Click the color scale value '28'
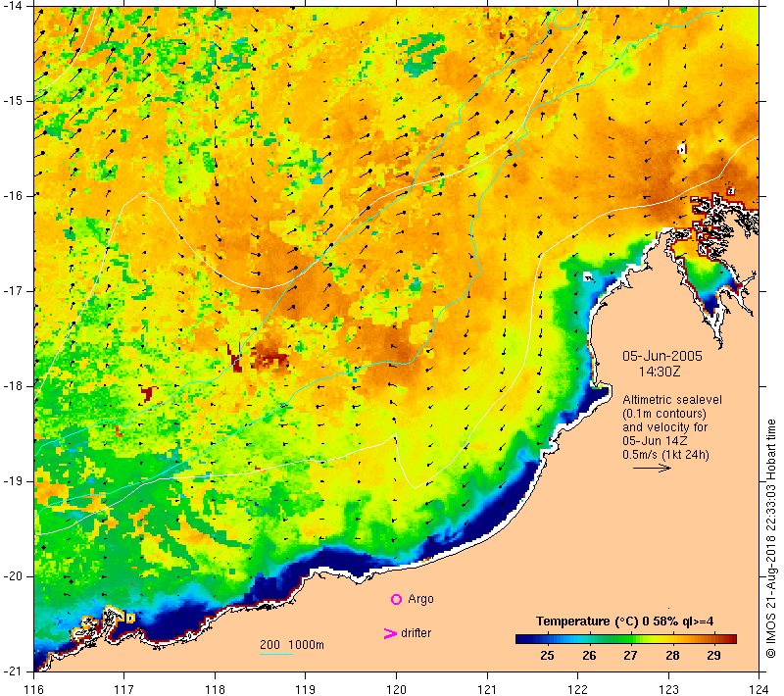 click(x=672, y=656)
